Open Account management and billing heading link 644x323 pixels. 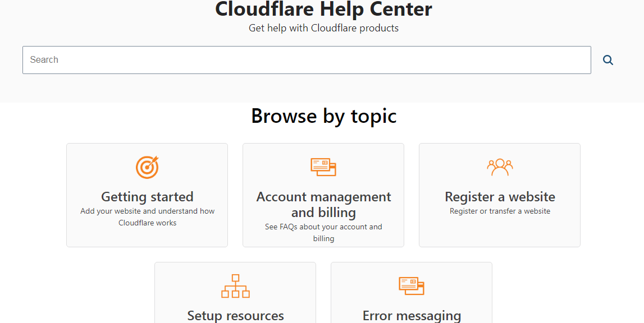(x=323, y=205)
